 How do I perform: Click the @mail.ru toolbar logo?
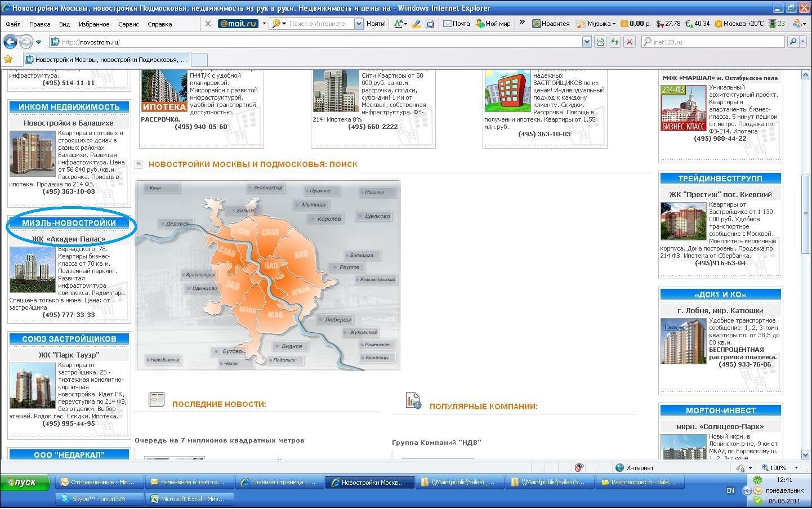coord(238,24)
